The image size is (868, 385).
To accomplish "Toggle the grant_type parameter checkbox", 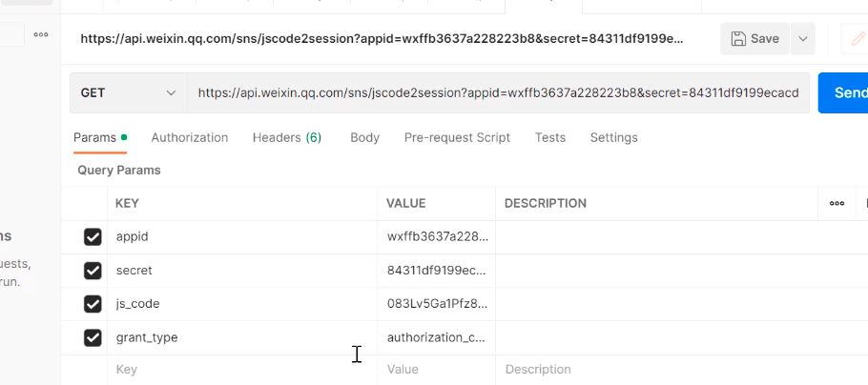I will (93, 337).
